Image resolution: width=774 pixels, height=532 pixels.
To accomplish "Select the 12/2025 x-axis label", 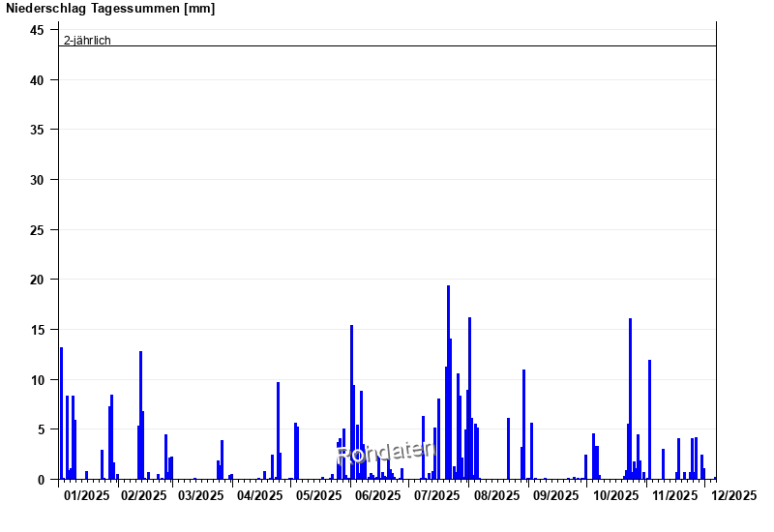I will click(x=734, y=495).
